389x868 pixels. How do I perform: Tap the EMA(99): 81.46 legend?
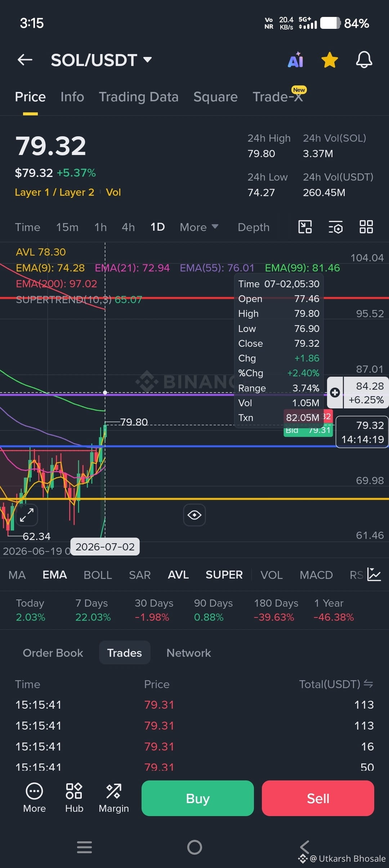(303, 268)
